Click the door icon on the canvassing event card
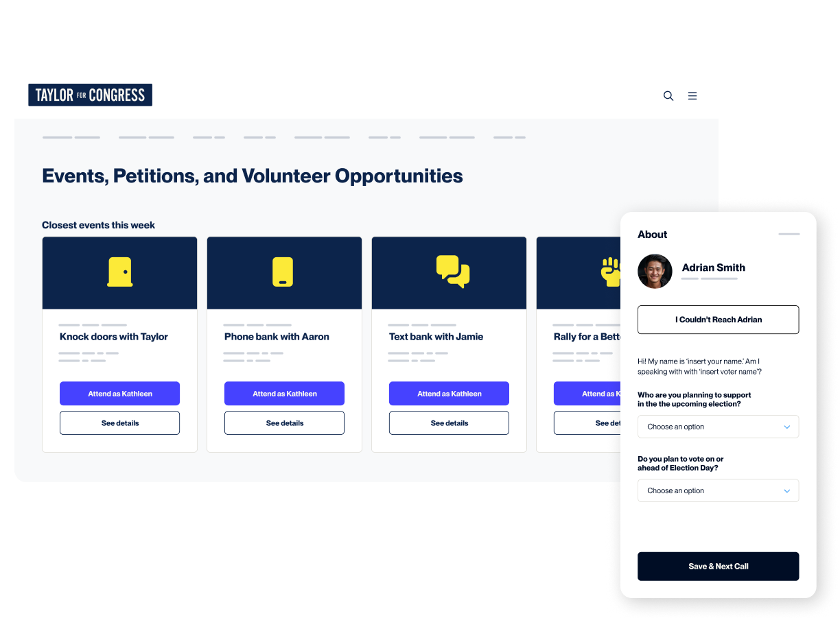Screen dimensions: 840x618 point(119,272)
